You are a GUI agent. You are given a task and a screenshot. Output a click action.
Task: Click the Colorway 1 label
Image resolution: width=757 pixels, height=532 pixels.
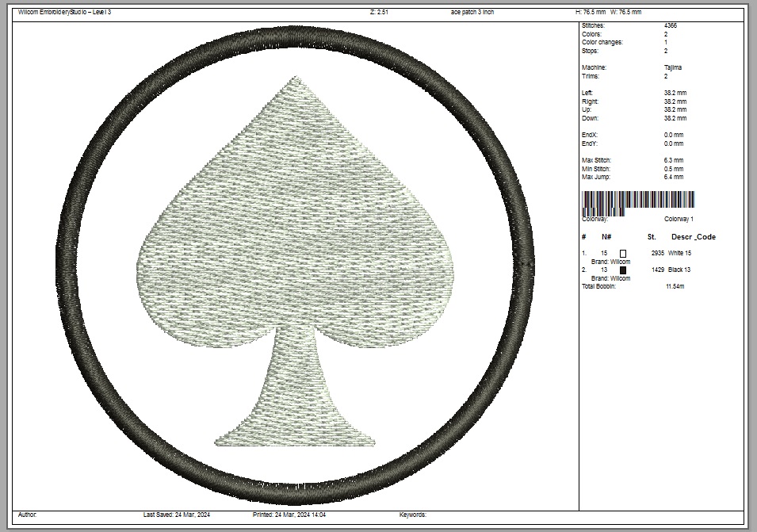(x=679, y=219)
